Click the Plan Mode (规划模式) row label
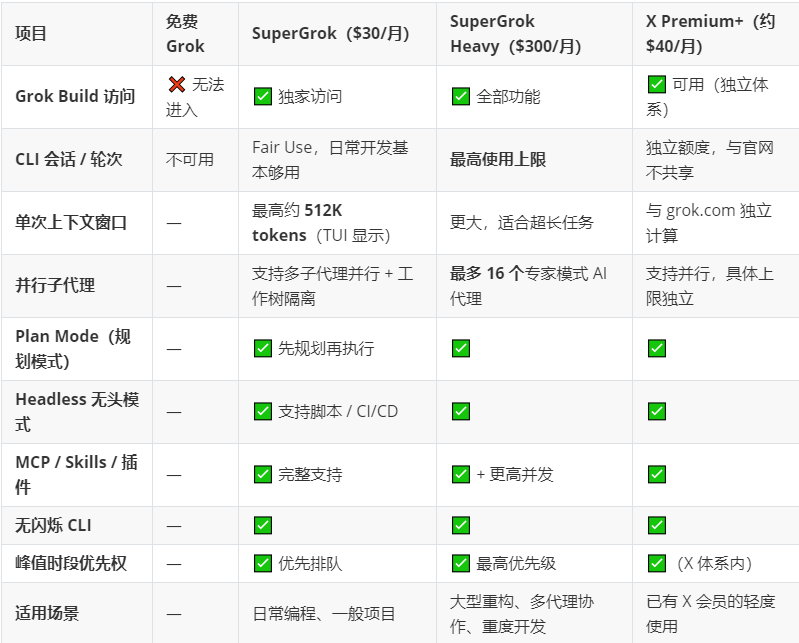The height and width of the screenshot is (643, 799). [x=73, y=349]
